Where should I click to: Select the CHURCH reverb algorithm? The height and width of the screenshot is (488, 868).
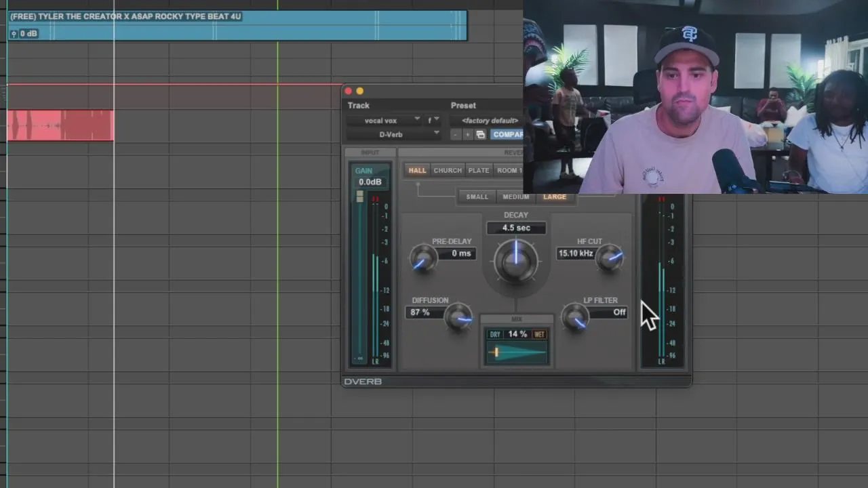(x=448, y=170)
